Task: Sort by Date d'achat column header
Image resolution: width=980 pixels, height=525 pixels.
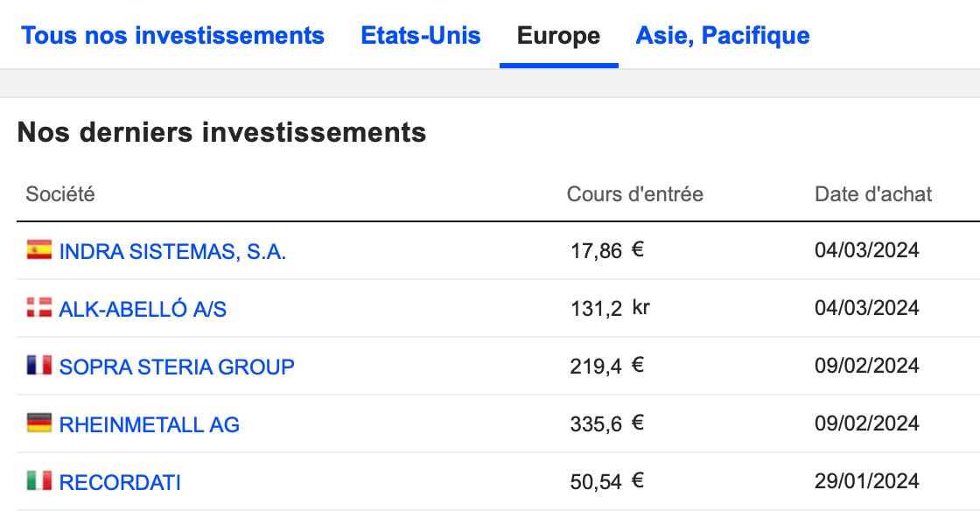Action: click(x=873, y=193)
